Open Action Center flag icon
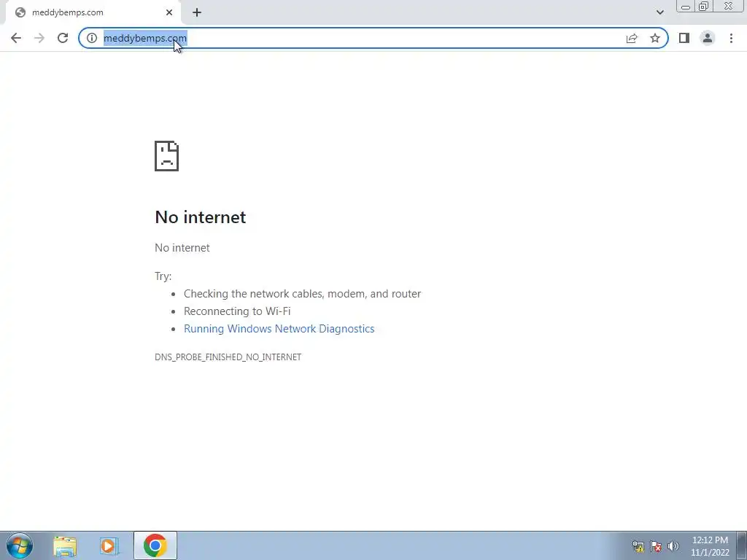 coord(656,546)
